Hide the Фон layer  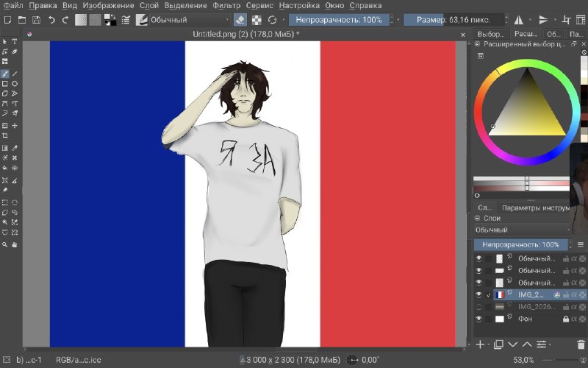click(x=478, y=319)
